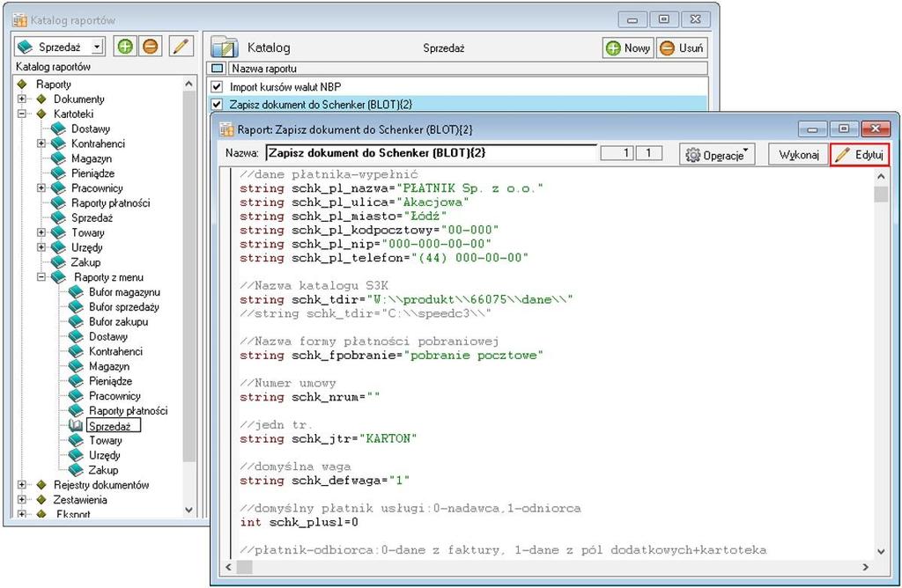Click Raporty płatności book icon under Kartoteki

coord(59,203)
